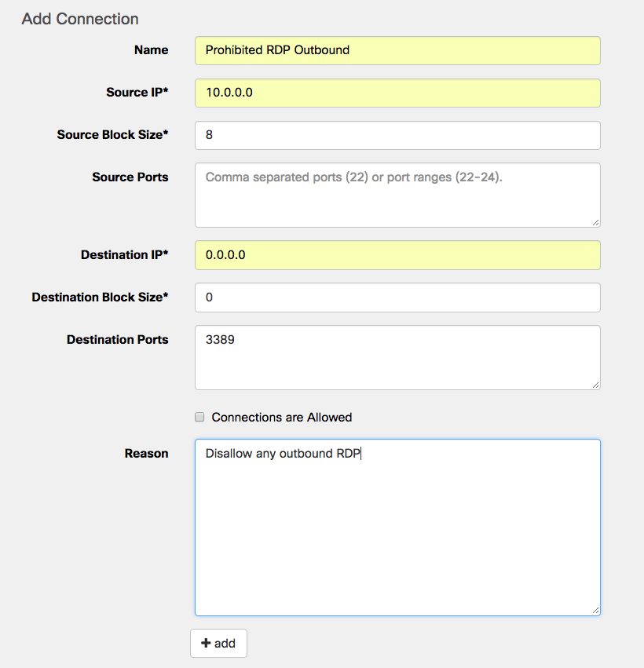Select the Source Ports text area

(x=397, y=195)
